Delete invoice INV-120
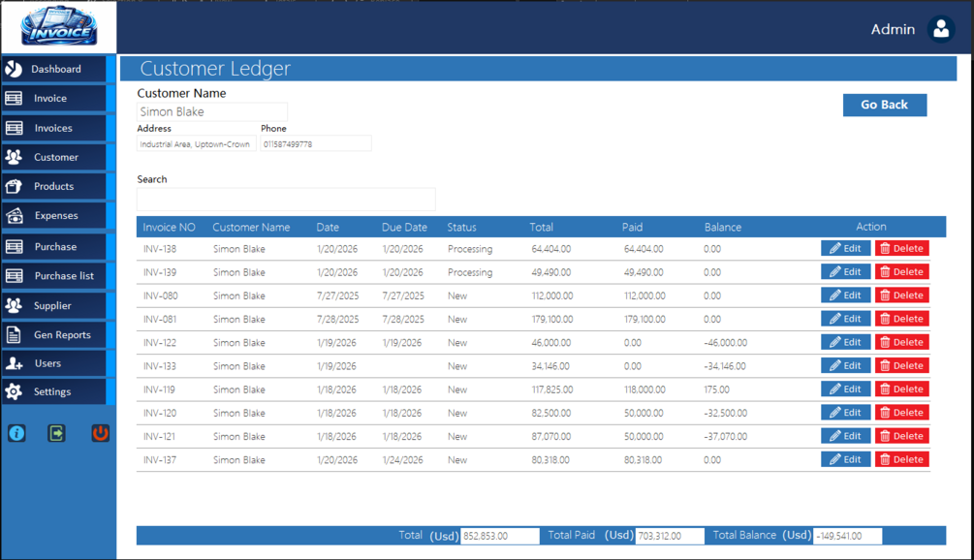Screen dimensions: 974x560 pos(902,412)
